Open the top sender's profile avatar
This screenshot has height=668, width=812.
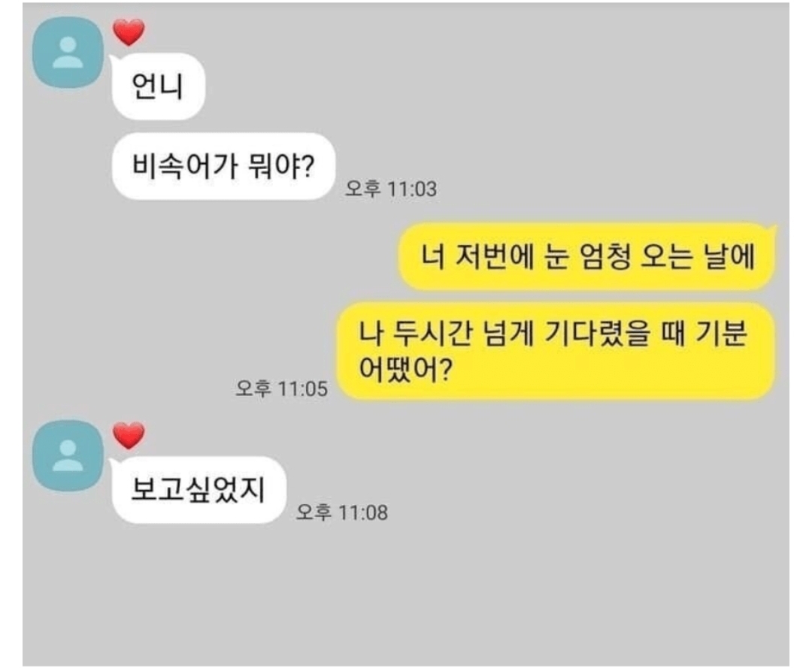[x=68, y=53]
